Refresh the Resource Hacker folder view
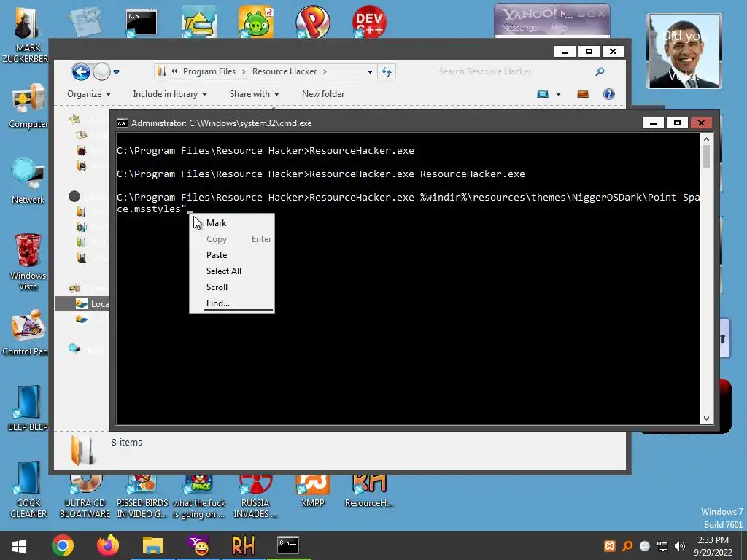The image size is (747, 560). pos(387,72)
